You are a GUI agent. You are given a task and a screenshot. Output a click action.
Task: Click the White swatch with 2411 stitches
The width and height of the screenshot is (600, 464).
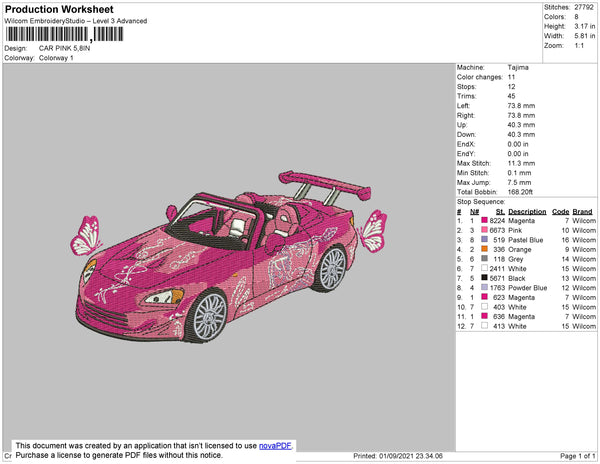pos(485,268)
